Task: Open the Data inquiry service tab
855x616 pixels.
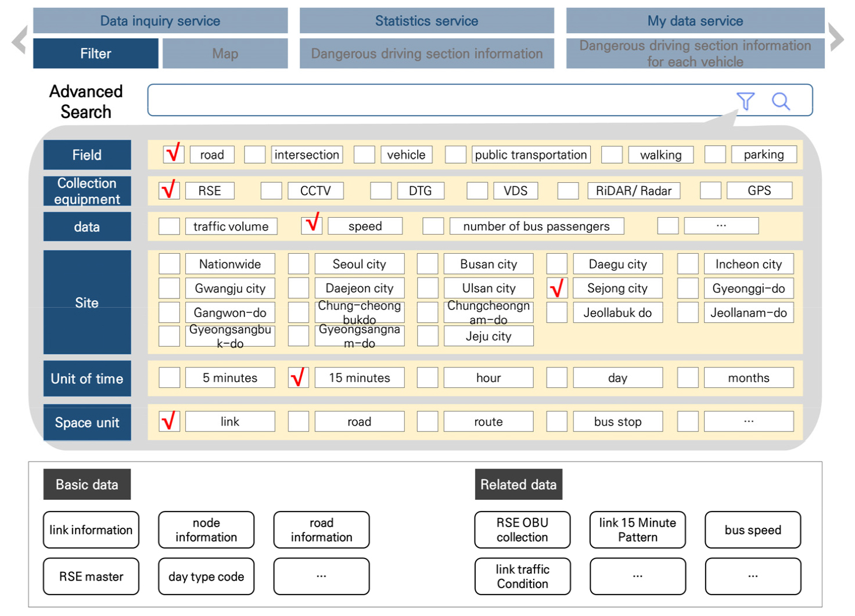Action: tap(160, 21)
